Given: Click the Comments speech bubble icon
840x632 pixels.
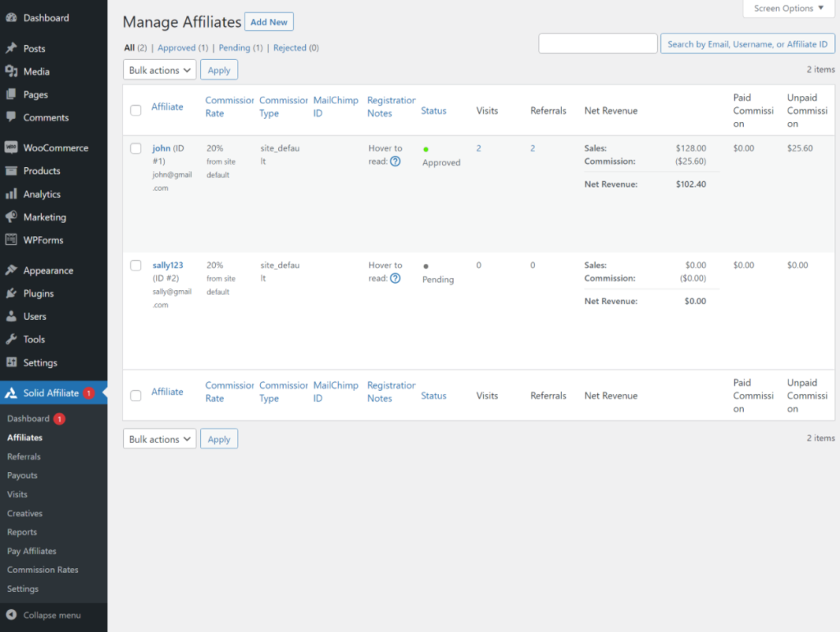Looking at the screenshot, I should click(x=11, y=117).
